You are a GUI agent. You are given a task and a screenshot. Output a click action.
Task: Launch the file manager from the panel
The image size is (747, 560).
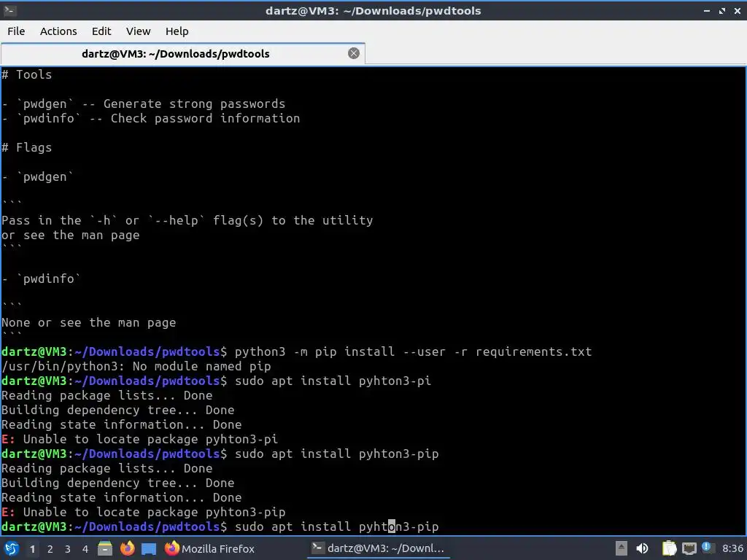105,548
